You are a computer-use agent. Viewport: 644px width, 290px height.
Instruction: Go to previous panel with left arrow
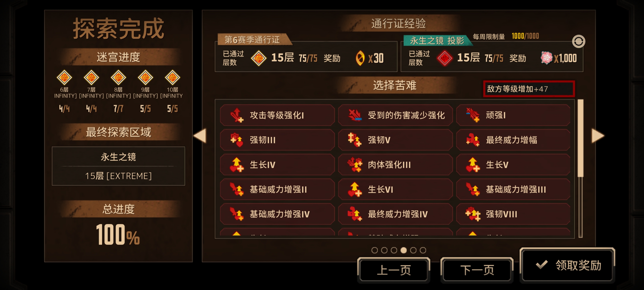click(x=200, y=136)
